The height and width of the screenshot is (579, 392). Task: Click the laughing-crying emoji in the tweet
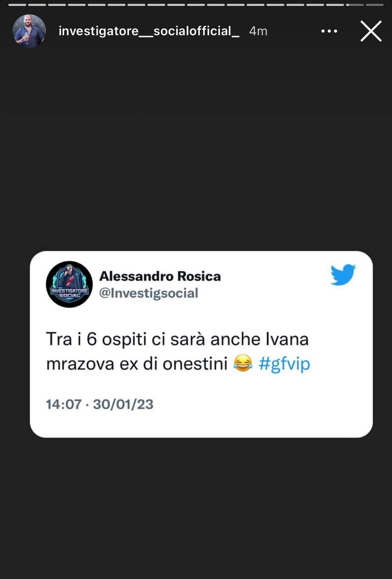coord(243,364)
